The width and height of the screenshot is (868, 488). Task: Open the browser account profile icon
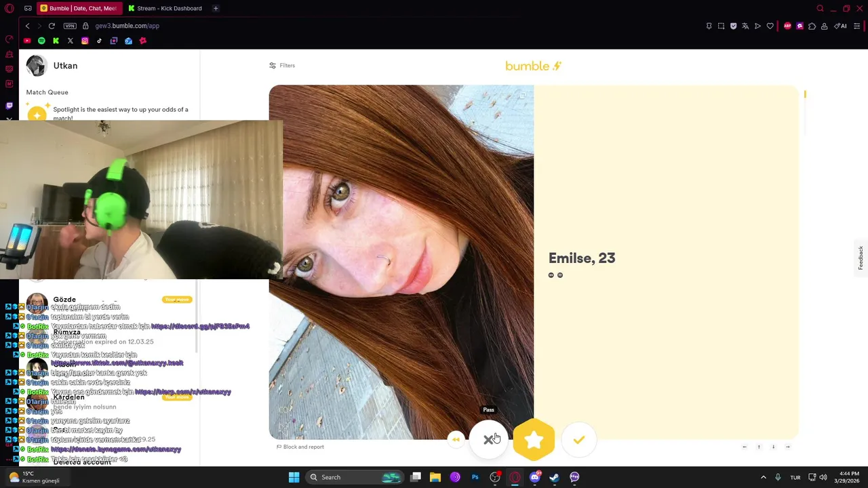pos(824,26)
